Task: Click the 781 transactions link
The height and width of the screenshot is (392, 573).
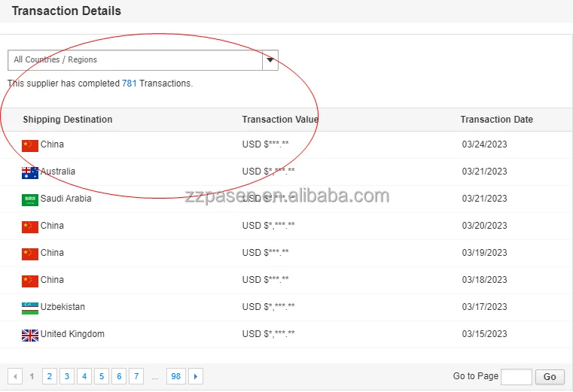Action: point(130,84)
